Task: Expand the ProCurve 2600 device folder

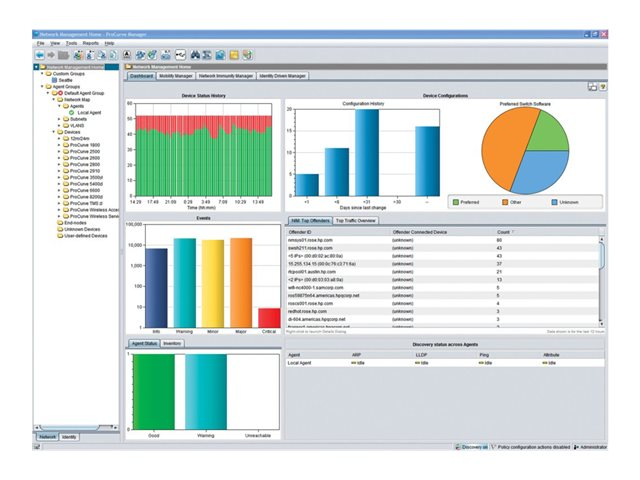Action: click(x=60, y=158)
